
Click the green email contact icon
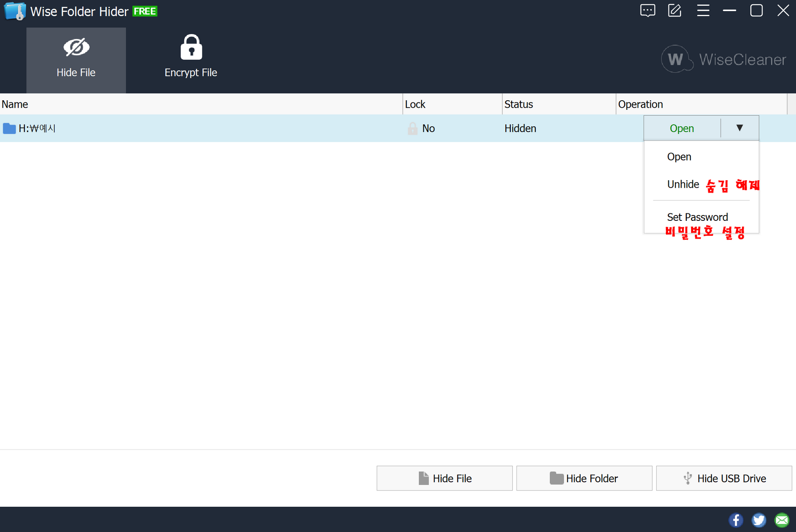point(782,520)
